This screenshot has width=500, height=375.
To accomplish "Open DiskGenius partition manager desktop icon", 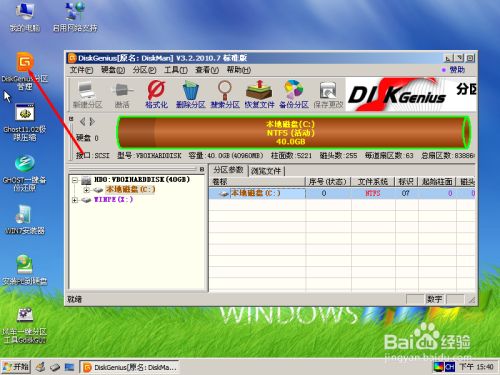I will point(25,71).
